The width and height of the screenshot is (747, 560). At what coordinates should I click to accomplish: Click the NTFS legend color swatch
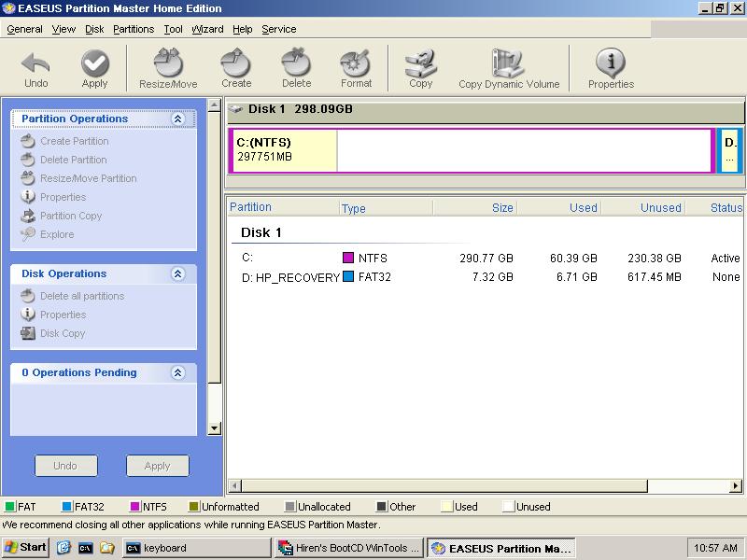point(135,506)
